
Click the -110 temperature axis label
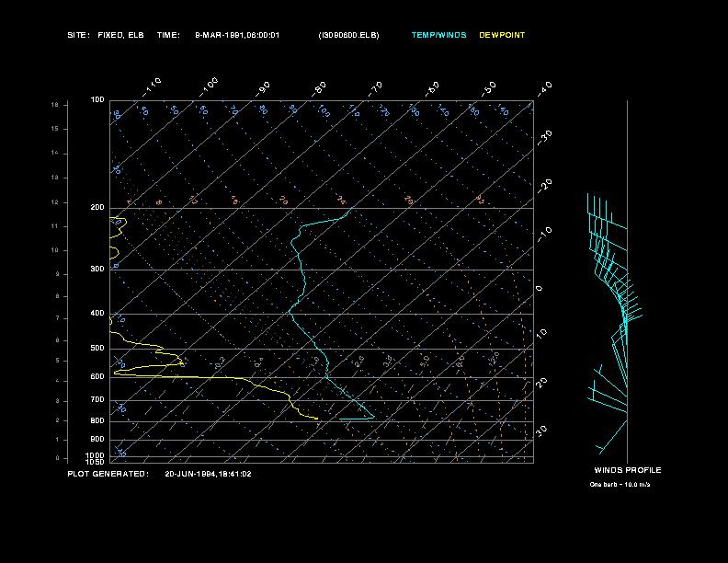coord(152,86)
